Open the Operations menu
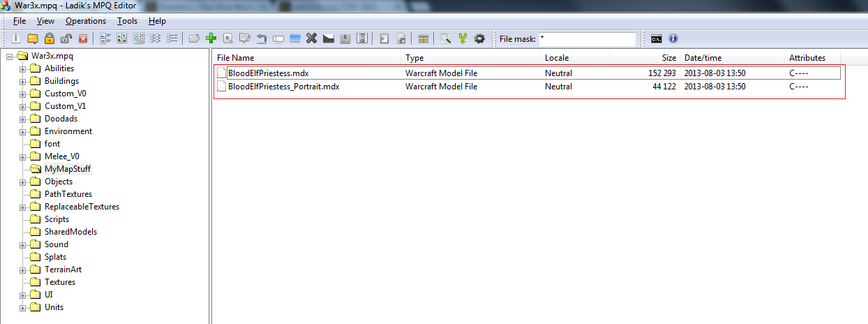 [x=86, y=21]
